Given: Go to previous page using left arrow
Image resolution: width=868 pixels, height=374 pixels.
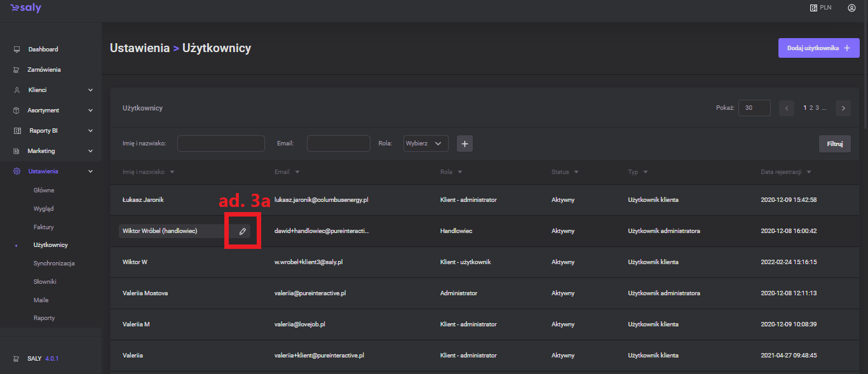Looking at the screenshot, I should click(x=787, y=108).
